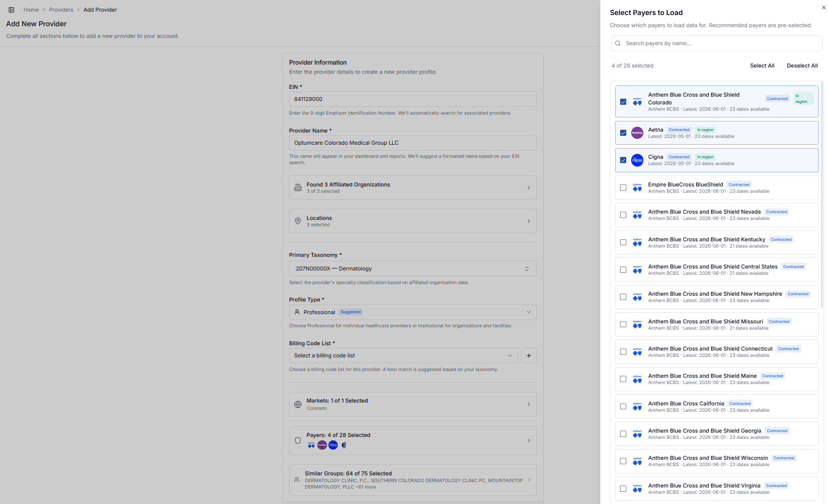Click the payer list scrollbar
The image size is (828, 504).
(x=822, y=194)
